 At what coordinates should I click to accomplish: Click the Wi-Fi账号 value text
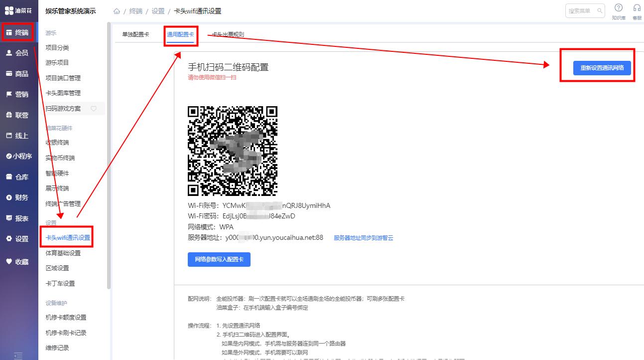(276, 205)
